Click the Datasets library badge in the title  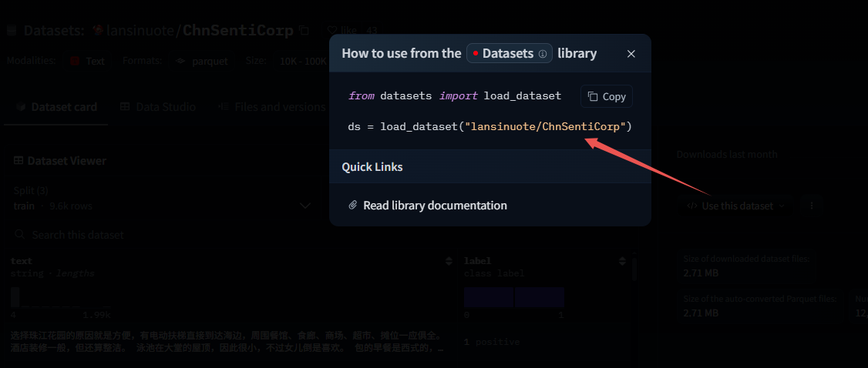pyautogui.click(x=510, y=54)
